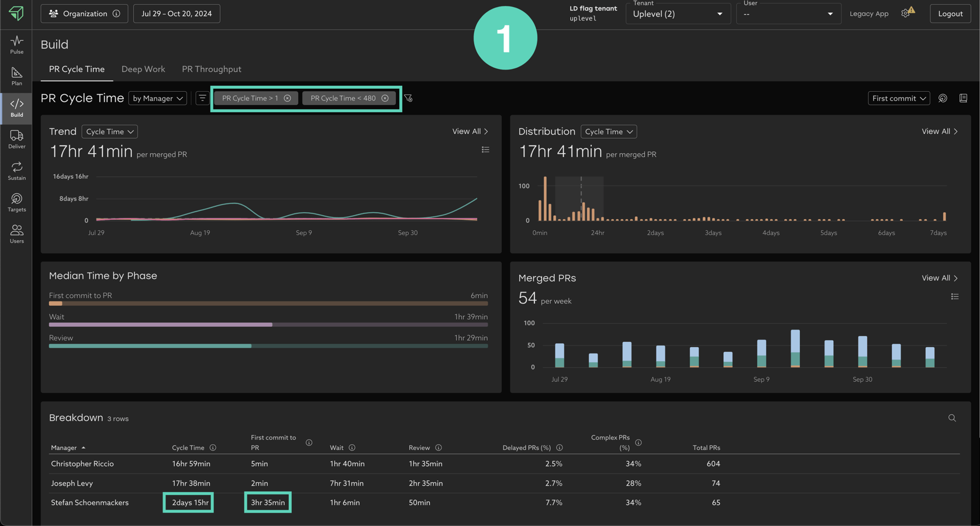Sort the table by Manager column header
Viewport: 980px width, 526px height.
[x=64, y=448]
